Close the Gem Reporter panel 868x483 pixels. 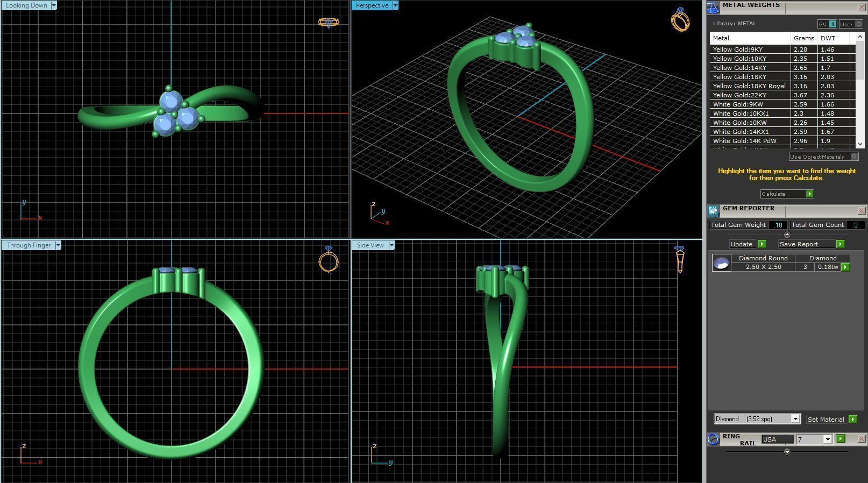(x=862, y=210)
